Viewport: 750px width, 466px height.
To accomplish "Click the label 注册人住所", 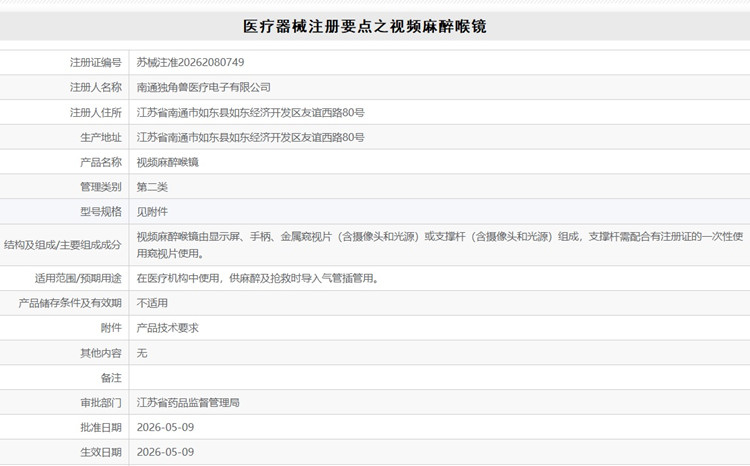I will tap(96, 112).
